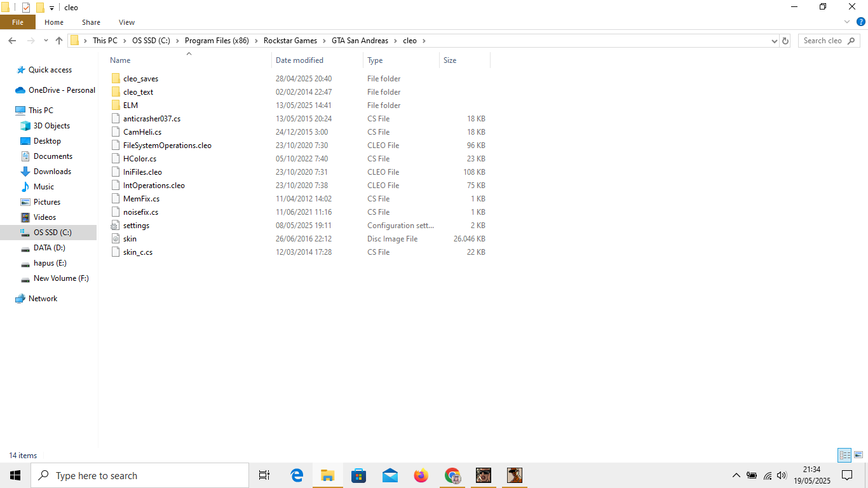868x488 pixels.
Task: Open the View ribbon tab
Action: tap(126, 22)
